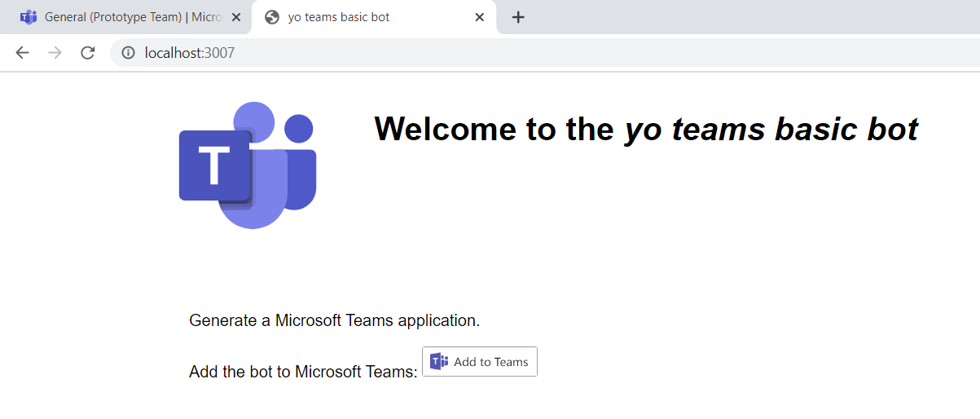This screenshot has width=980, height=419.
Task: Click globe favicon on yo teams tab
Action: [x=273, y=17]
